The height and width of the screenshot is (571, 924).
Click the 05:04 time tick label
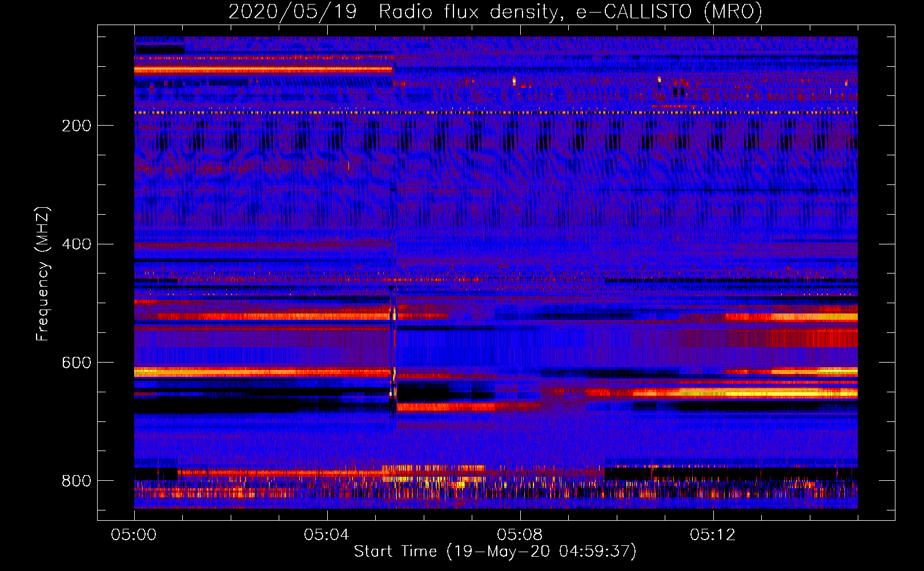[x=327, y=535]
